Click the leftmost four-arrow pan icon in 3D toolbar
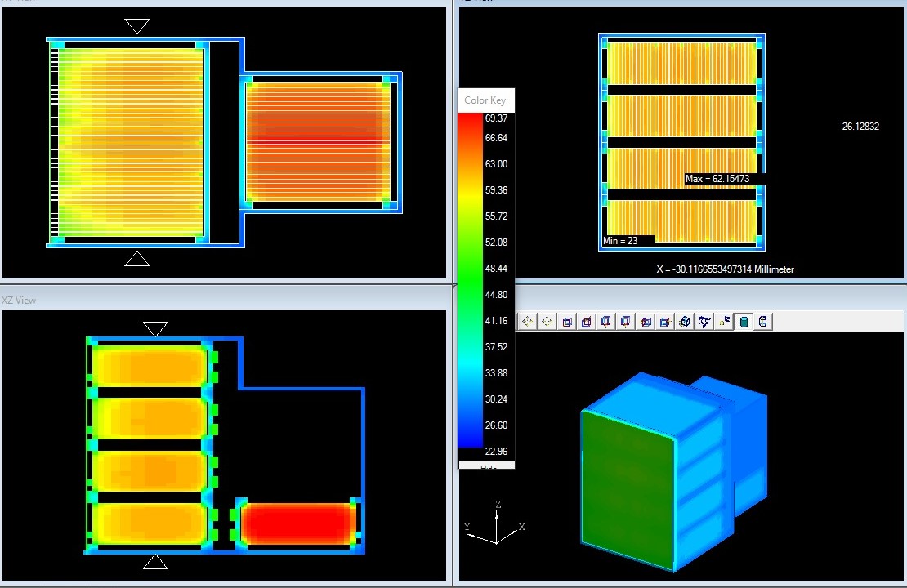 (x=527, y=322)
